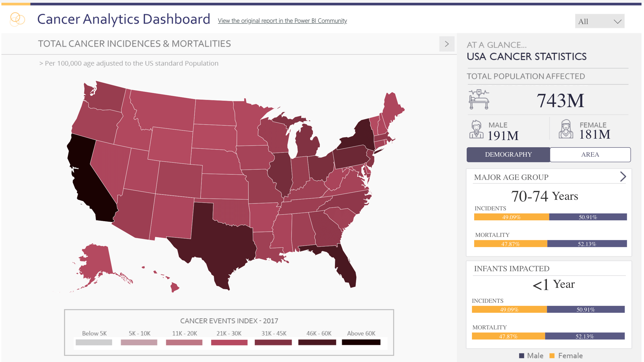Screen dimensions: 644x362
Task: Expand the Major Age Group chevron
Action: (623, 177)
